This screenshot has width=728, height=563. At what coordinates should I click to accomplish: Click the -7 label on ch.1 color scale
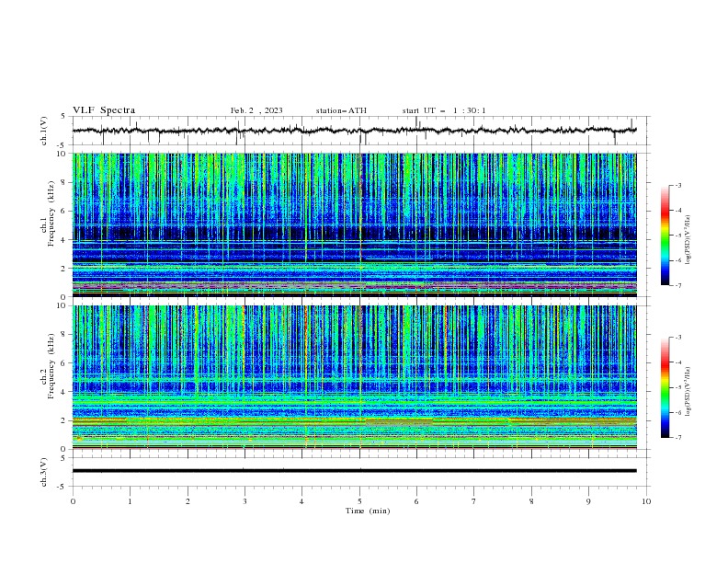click(x=677, y=285)
